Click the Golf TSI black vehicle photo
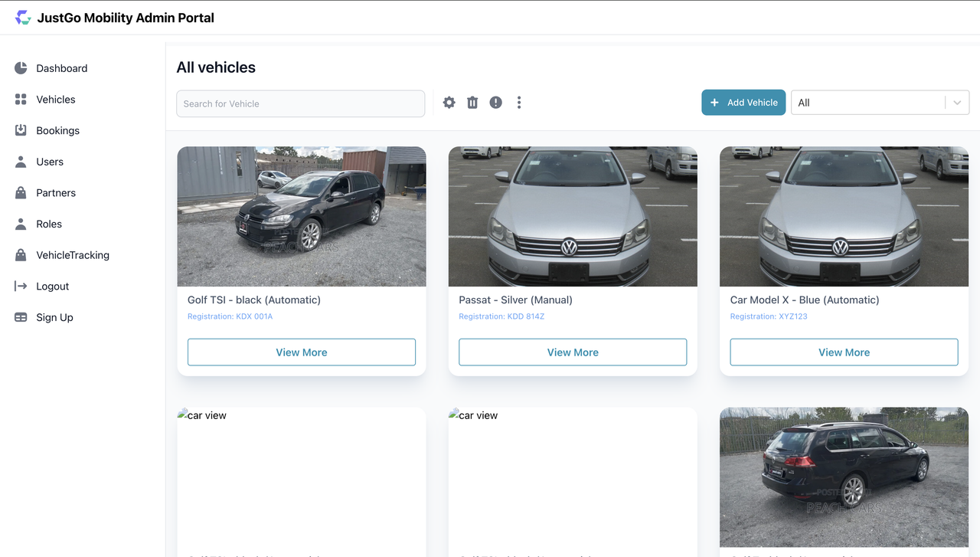The image size is (980, 557). (301, 216)
